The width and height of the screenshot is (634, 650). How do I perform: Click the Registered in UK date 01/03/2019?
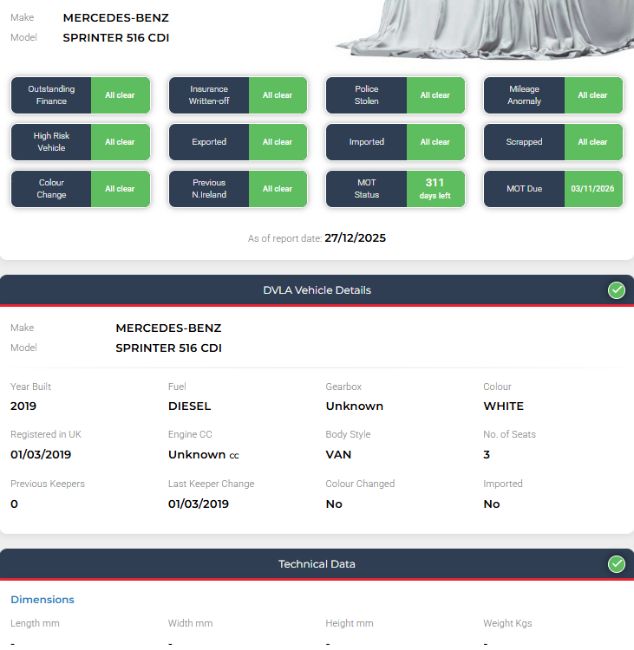[41, 454]
